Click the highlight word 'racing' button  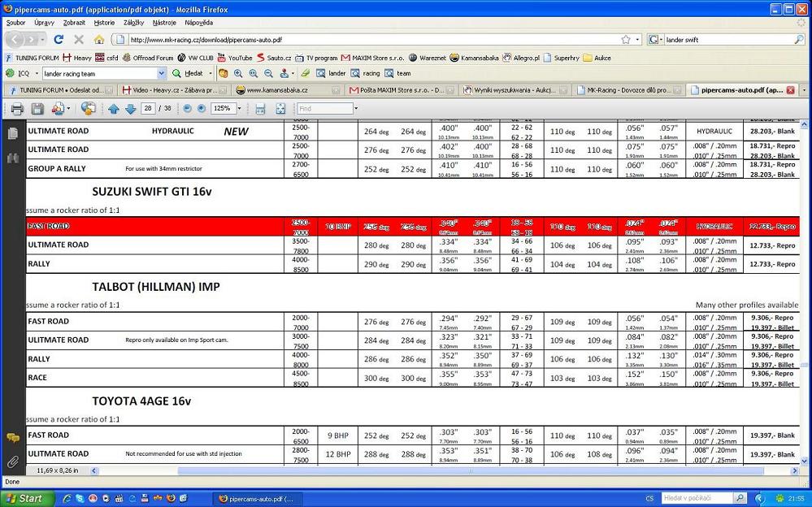[366, 74]
